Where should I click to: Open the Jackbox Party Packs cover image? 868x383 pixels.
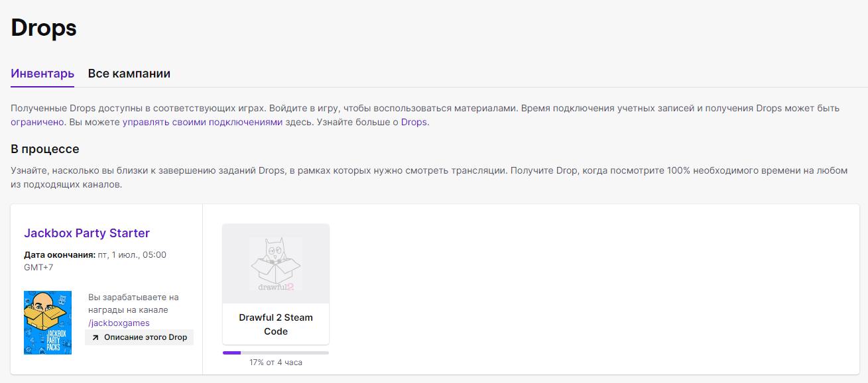click(48, 323)
